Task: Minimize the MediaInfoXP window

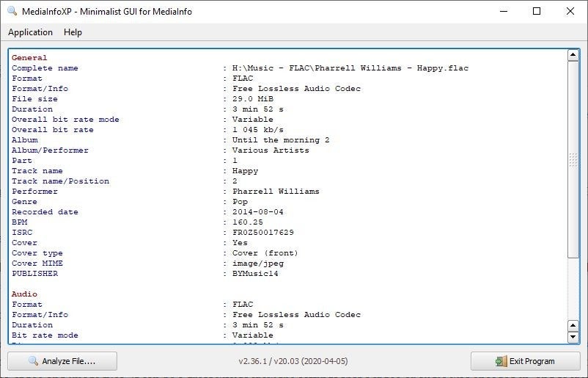Action: tap(503, 11)
